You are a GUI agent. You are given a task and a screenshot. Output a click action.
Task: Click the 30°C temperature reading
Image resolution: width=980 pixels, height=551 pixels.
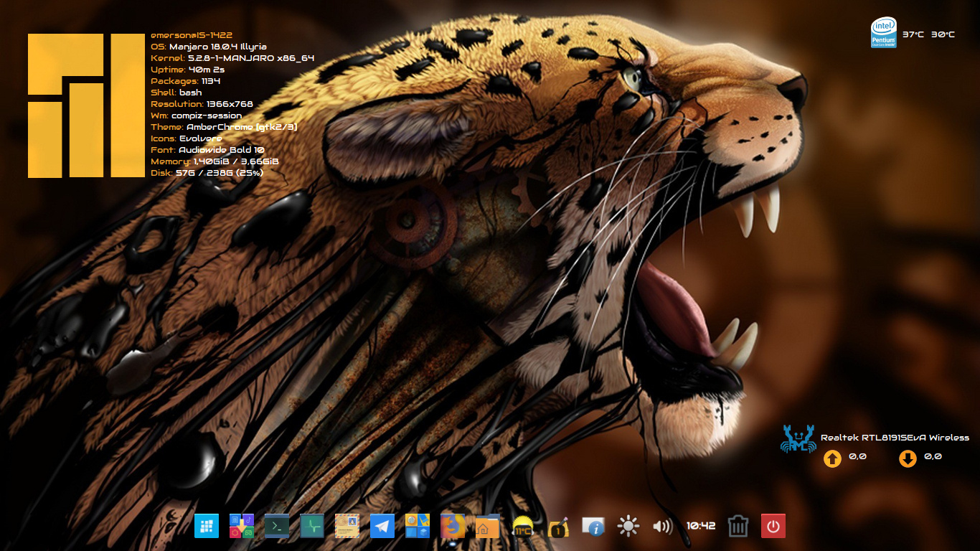(x=943, y=34)
